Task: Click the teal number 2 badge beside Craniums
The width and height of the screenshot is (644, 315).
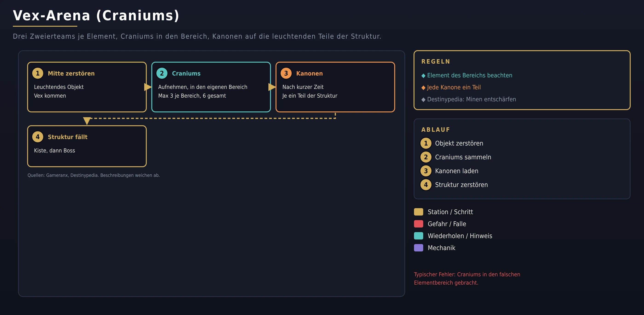Action: [162, 73]
